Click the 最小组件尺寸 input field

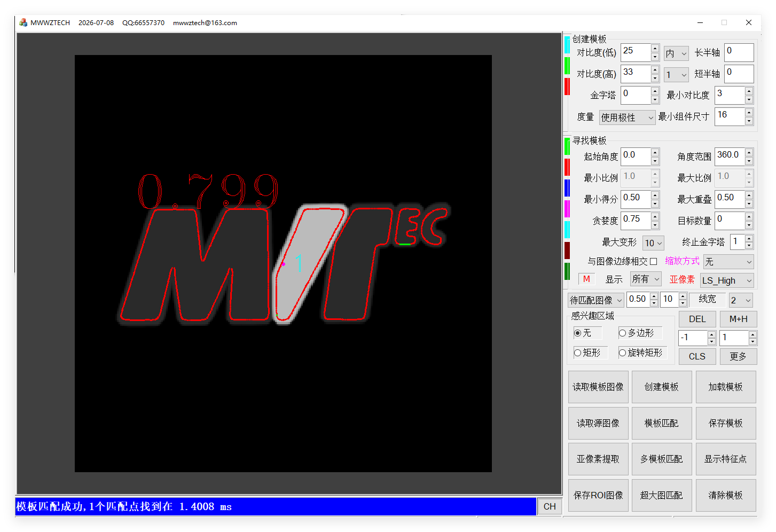pyautogui.click(x=730, y=116)
